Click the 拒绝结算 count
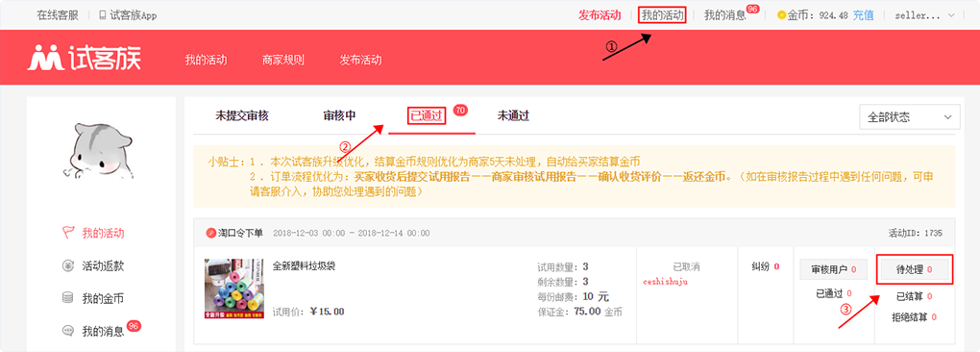980x352 pixels. pos(915,317)
